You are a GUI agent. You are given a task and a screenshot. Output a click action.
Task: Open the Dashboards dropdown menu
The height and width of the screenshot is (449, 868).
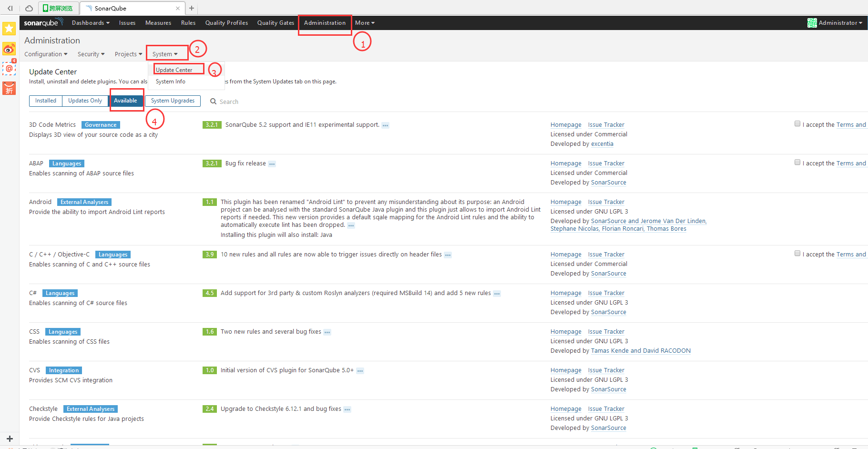click(x=91, y=23)
